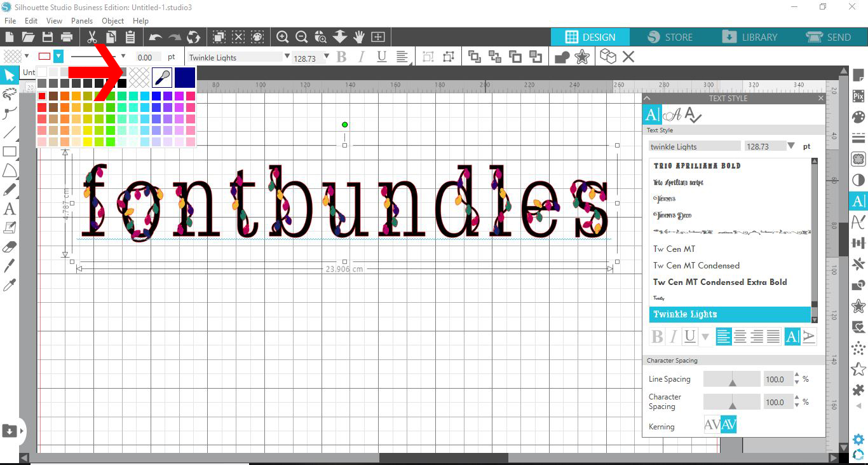Viewport: 868px width, 465px height.
Task: Toggle Bold in the Text Style panel
Action: [x=657, y=337]
